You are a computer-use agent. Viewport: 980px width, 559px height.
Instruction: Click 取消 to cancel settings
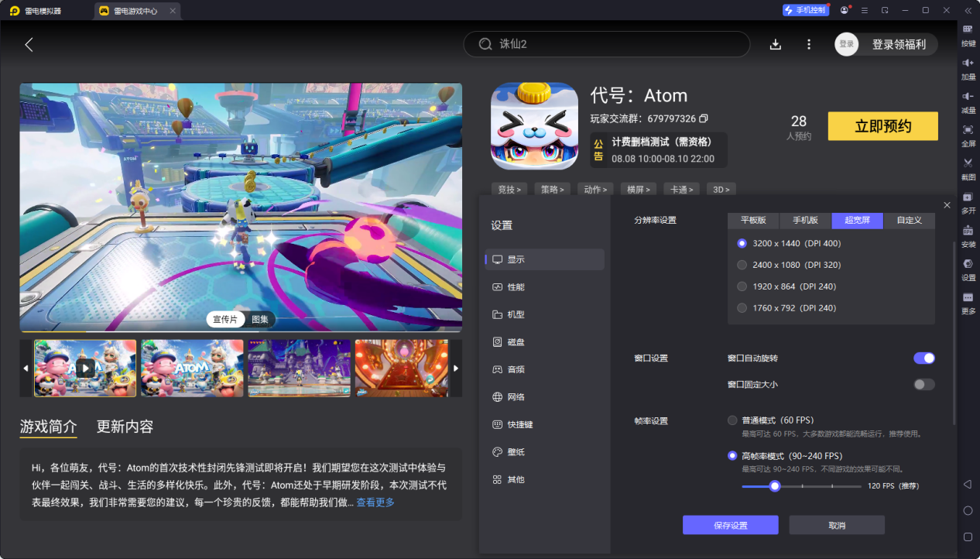pos(836,525)
